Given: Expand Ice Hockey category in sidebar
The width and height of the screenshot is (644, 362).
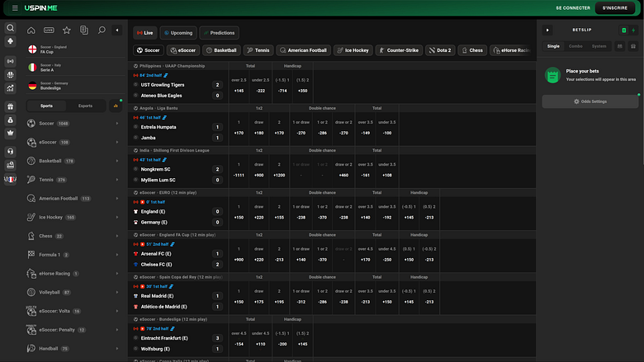Looking at the screenshot, I should [x=74, y=217].
